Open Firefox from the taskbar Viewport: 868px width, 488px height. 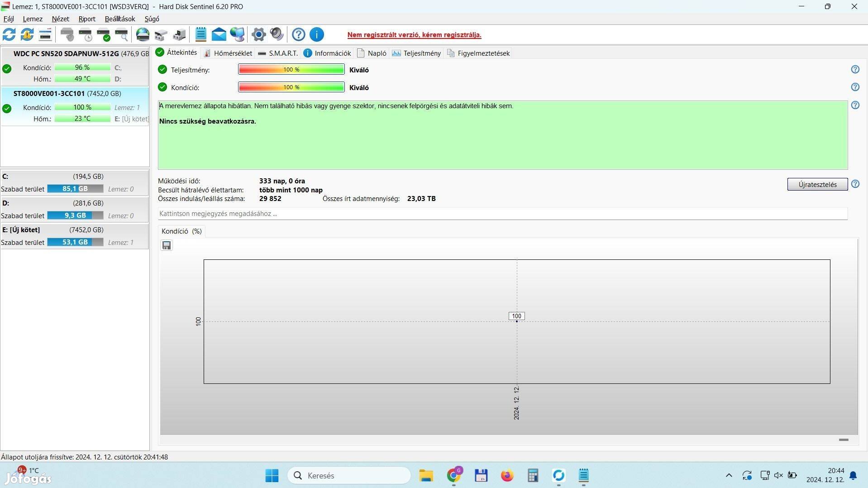(507, 476)
